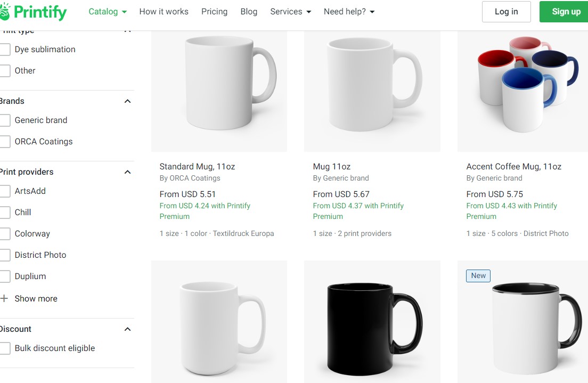Enable the ORCA Coatings brand filter

(5, 141)
